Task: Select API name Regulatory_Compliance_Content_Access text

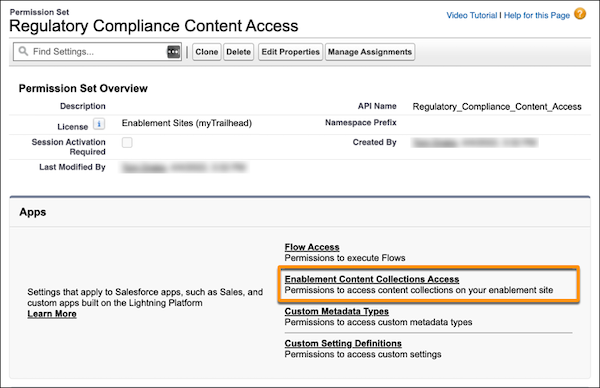Action: click(497, 107)
